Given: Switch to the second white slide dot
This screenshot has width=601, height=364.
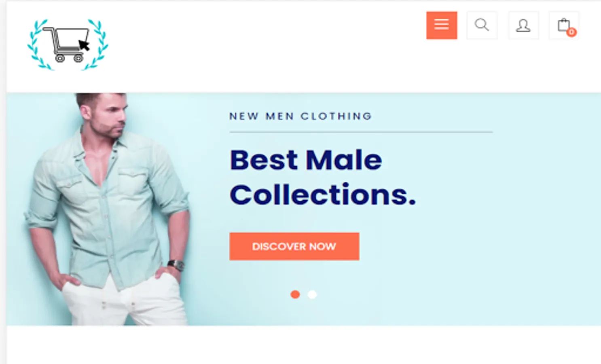Looking at the screenshot, I should pos(312,294).
